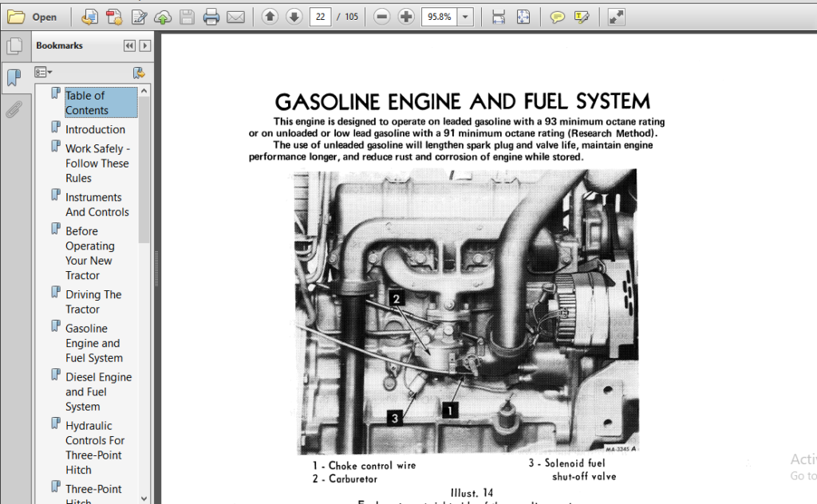This screenshot has width=817, height=504.
Task: Open the Attachments paperclip panel
Action: click(x=14, y=110)
